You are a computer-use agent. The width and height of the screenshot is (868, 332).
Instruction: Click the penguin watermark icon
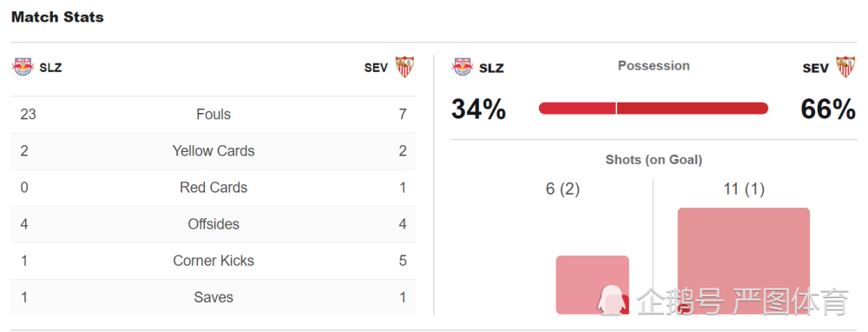click(613, 302)
